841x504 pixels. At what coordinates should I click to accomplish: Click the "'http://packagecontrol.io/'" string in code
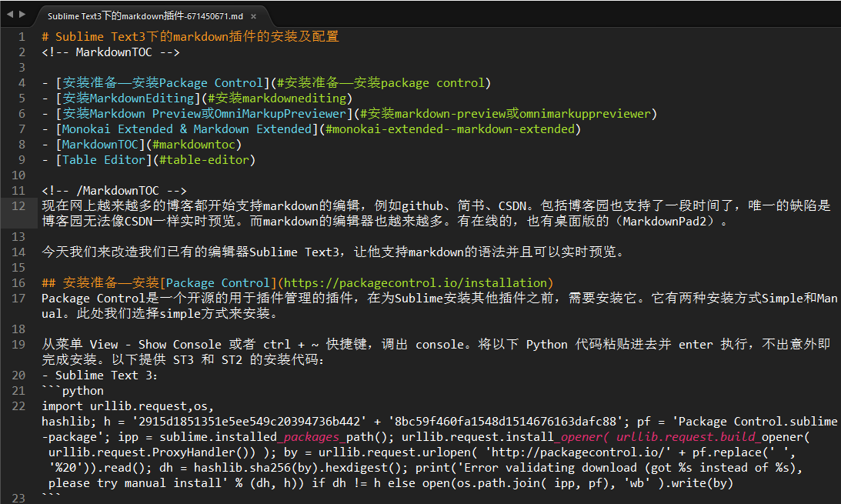pos(578,452)
